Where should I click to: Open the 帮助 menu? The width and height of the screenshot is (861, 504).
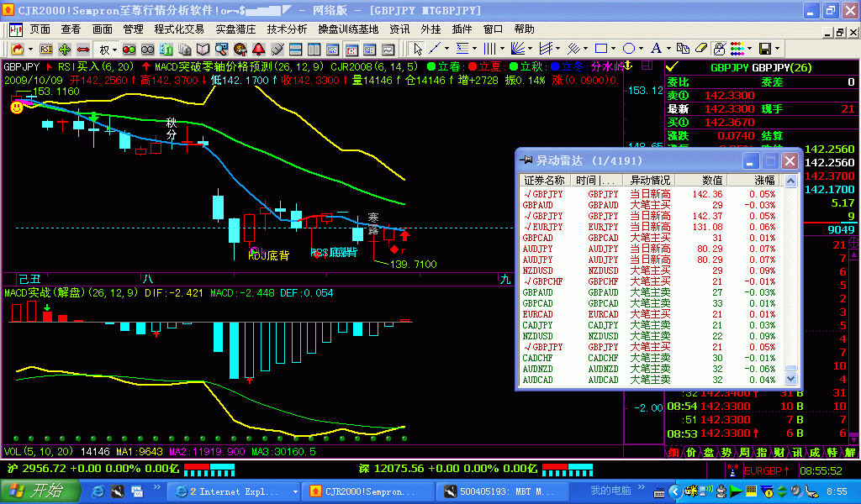(524, 29)
